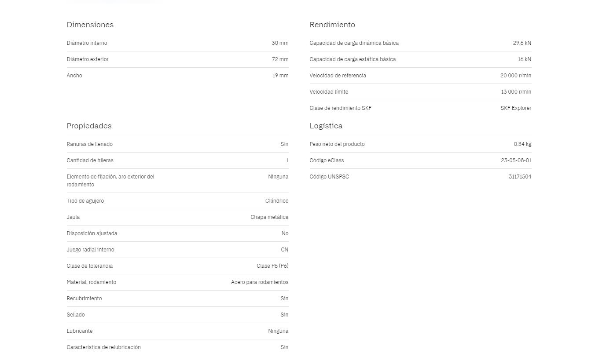Click the SKF Explorer value
Viewport: 595px width, 364px height.
tap(515, 108)
